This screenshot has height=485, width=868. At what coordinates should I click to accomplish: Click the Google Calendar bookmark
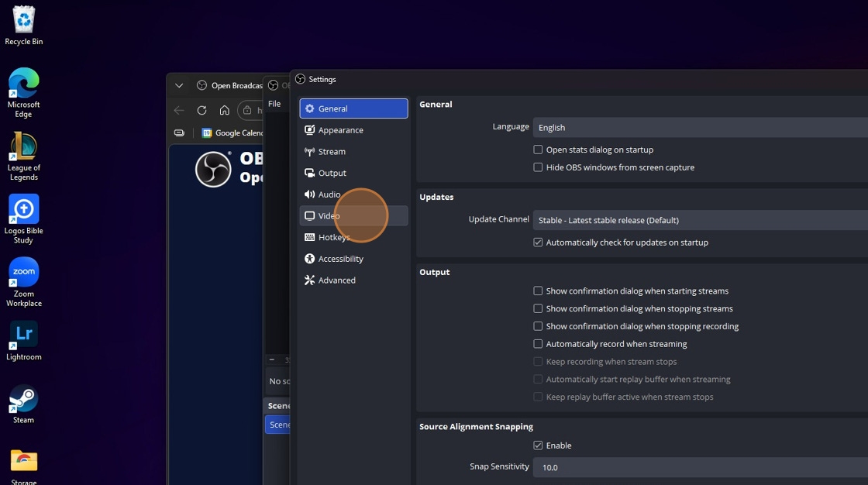[232, 133]
